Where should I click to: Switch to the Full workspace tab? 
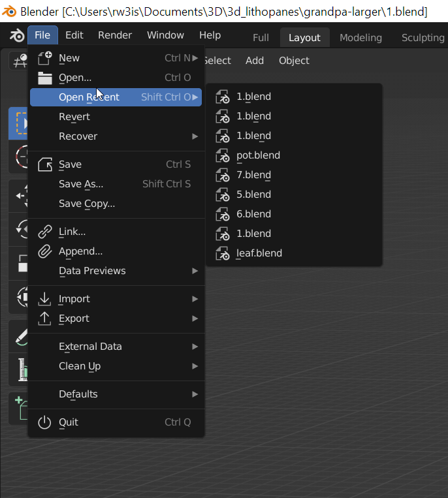pos(261,38)
